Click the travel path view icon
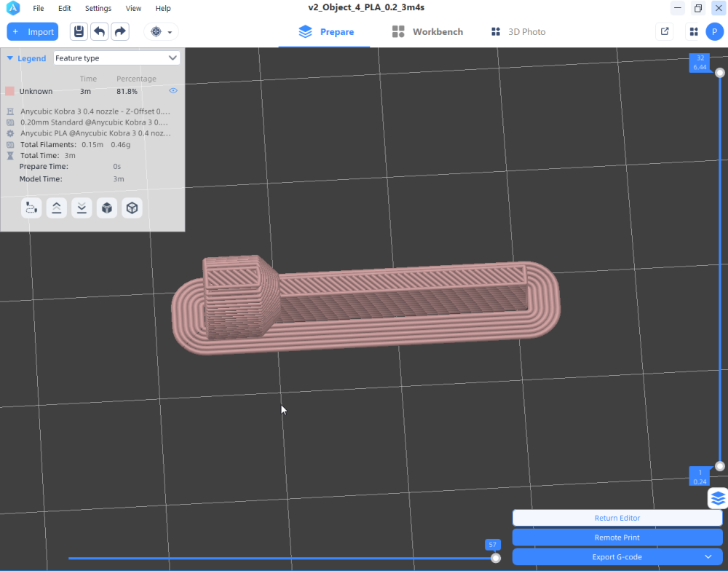This screenshot has width=728, height=571. coord(31,208)
